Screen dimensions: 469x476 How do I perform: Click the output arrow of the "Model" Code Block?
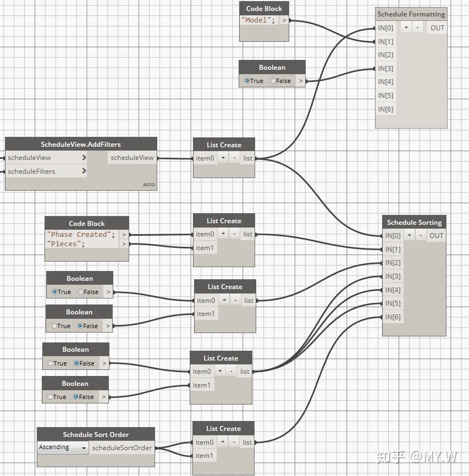point(284,20)
